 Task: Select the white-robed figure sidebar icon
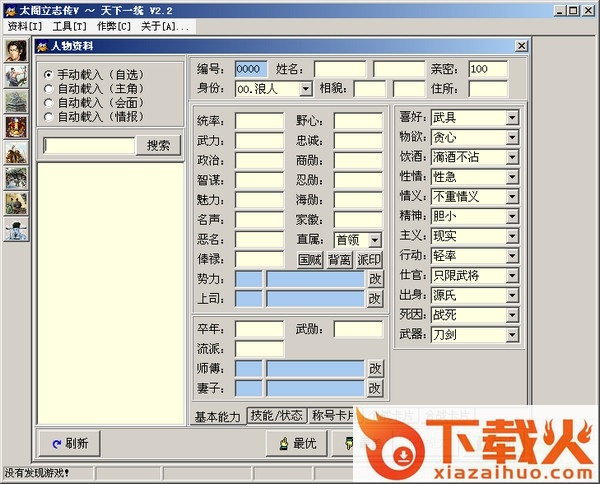[x=16, y=230]
